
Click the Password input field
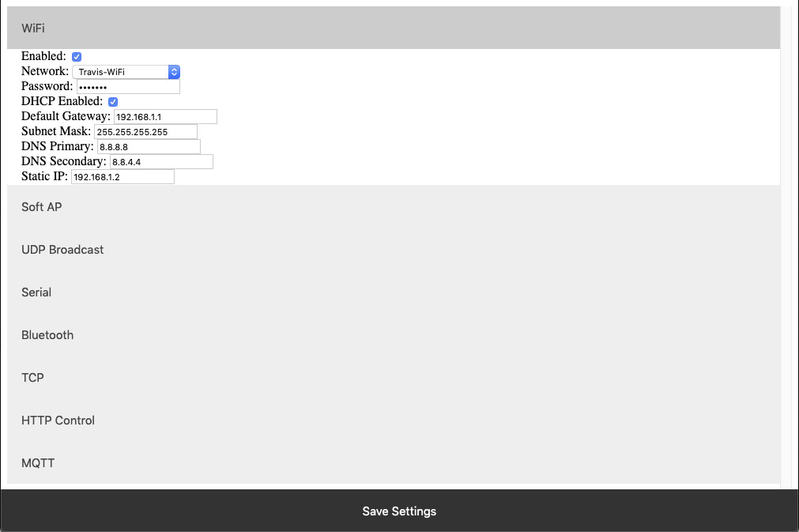coord(128,87)
